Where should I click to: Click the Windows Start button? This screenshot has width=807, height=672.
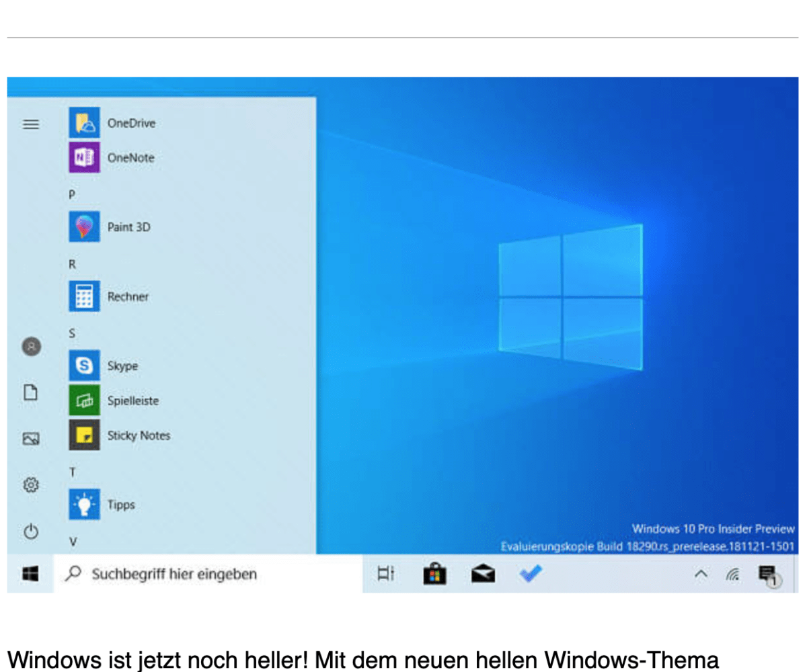(31, 574)
